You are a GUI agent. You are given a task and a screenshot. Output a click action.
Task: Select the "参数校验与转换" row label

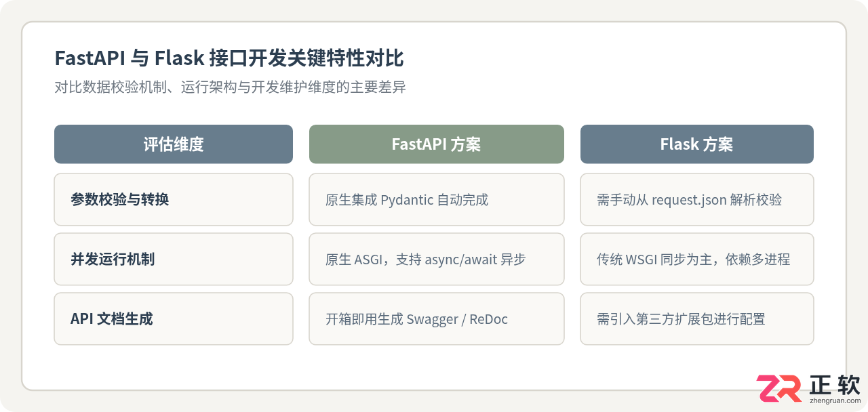[x=174, y=199]
